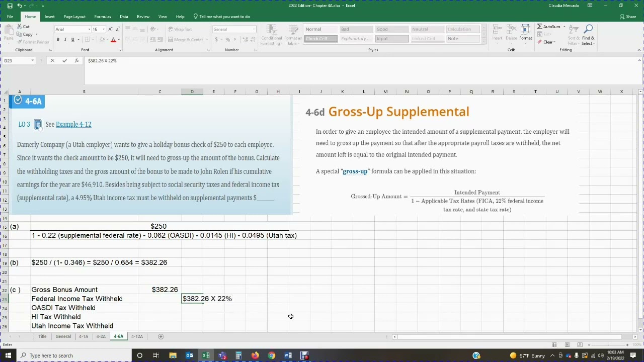Image resolution: width=644 pixels, height=362 pixels.
Task: Expand the AutoSum dropdown arrow
Action: [564, 27]
